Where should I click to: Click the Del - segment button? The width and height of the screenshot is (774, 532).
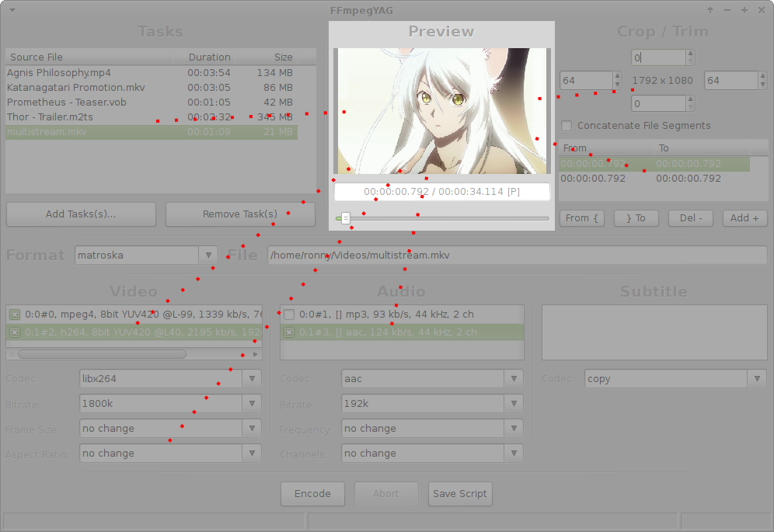pos(691,218)
